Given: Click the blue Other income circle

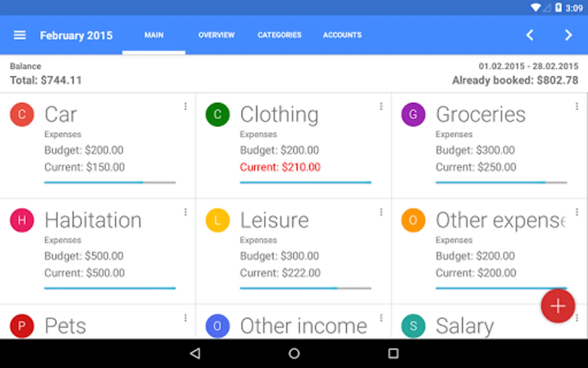Looking at the screenshot, I should [x=218, y=326].
